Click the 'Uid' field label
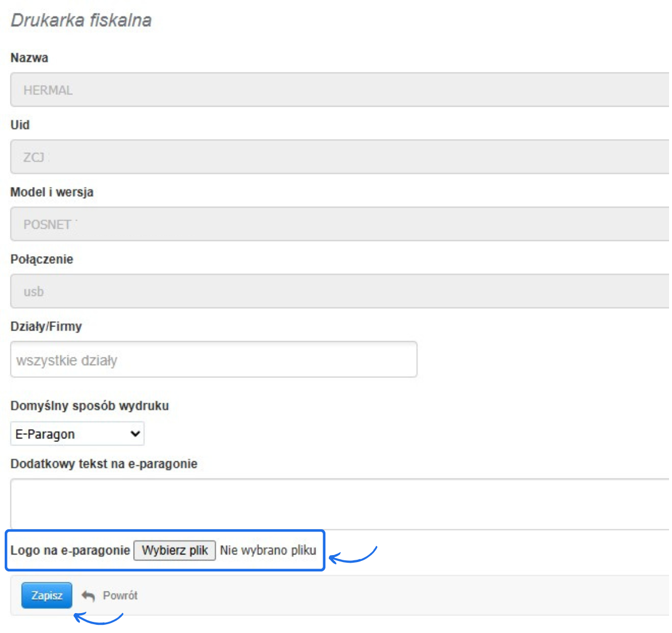Image resolution: width=672 pixels, height=633 pixels. [20, 125]
